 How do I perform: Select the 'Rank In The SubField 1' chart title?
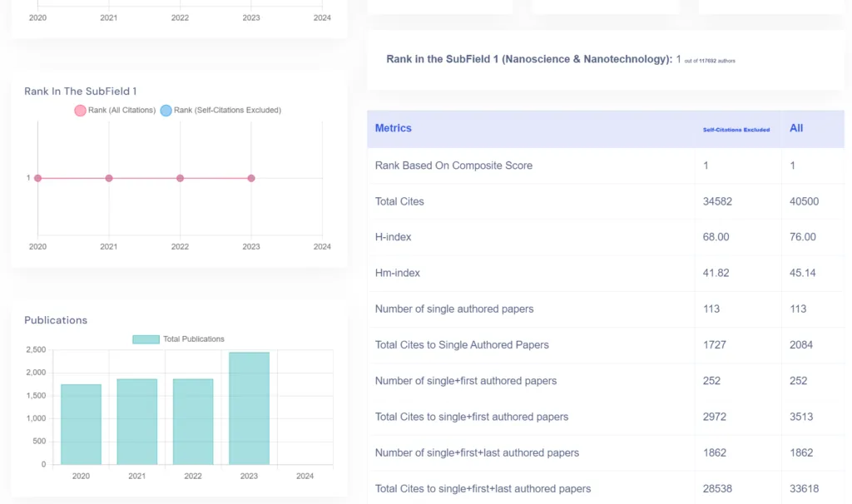coord(81,91)
